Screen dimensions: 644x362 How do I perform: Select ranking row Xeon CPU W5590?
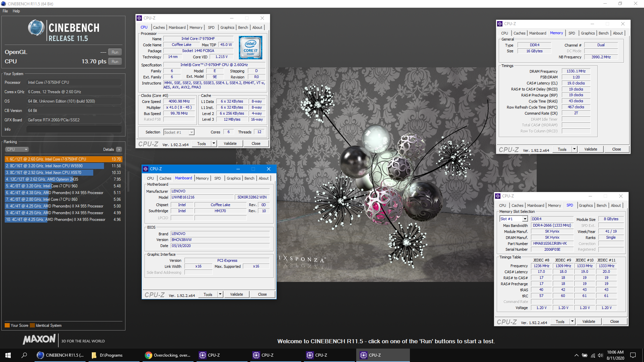(63, 166)
